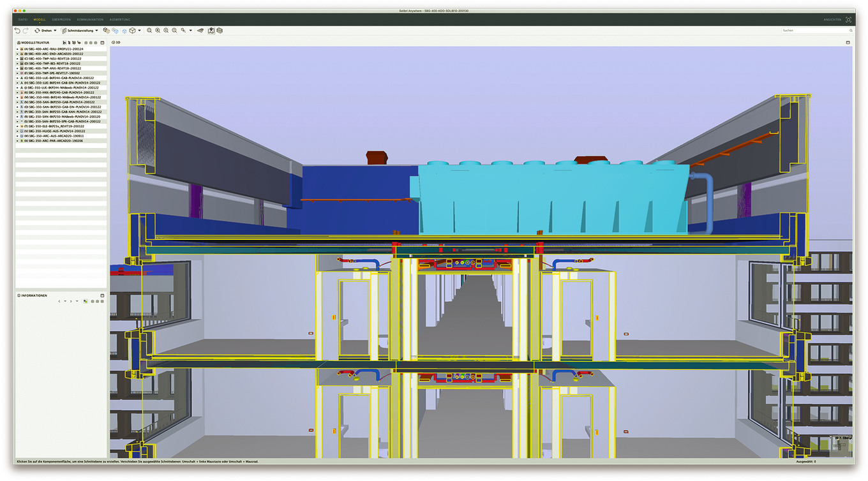
Task: Click the MODELLSTRUKTUR panel title
Action: [x=35, y=43]
